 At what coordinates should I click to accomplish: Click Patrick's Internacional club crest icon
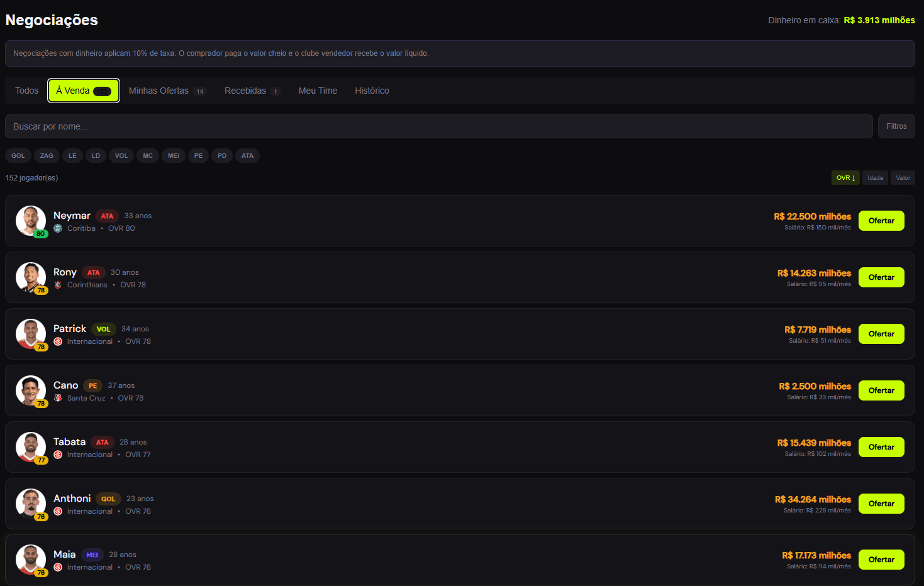tap(58, 341)
